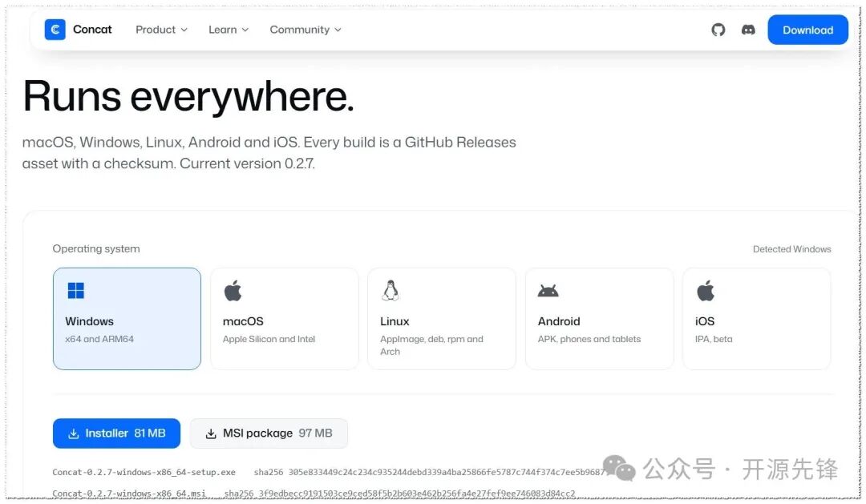The image size is (866, 504).
Task: Click the "AppImage, deb, rpm and Arch" subtitle
Action: 431,345
